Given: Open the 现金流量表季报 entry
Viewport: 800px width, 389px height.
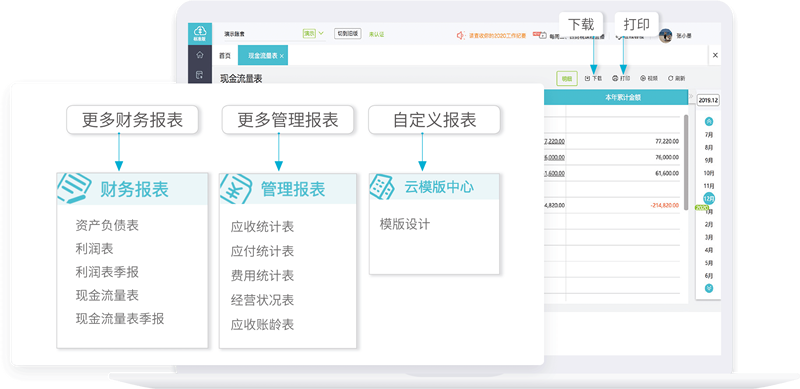Looking at the screenshot, I should (x=119, y=319).
